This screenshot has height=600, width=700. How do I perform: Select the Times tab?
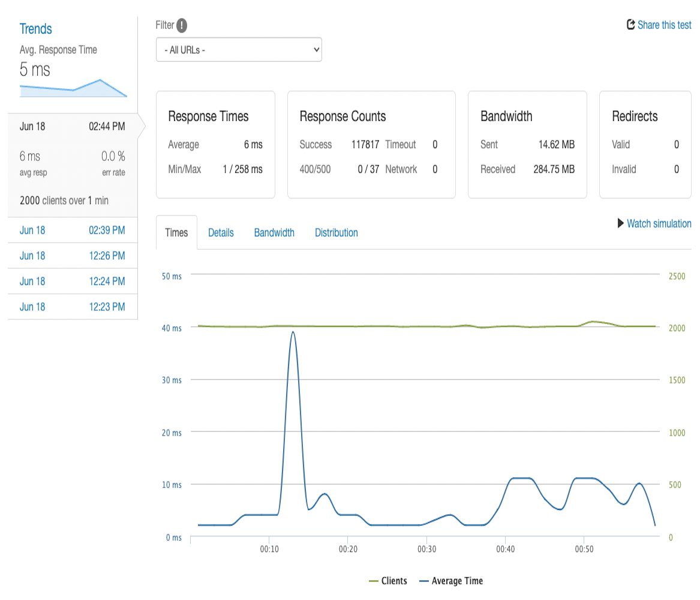[176, 233]
